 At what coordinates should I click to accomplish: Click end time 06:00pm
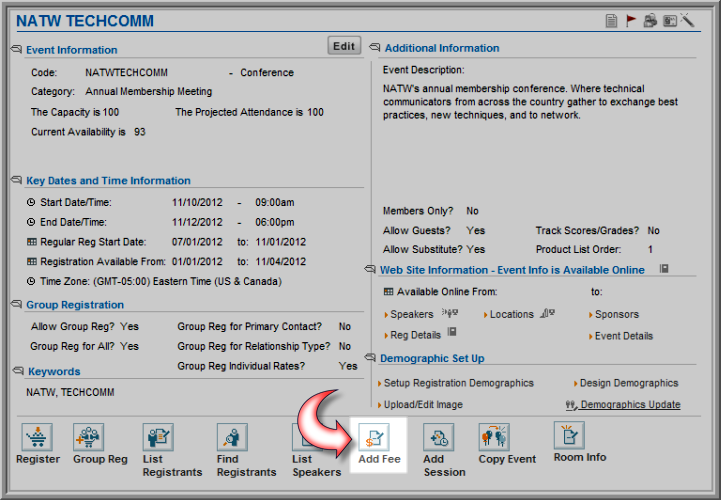click(x=275, y=222)
